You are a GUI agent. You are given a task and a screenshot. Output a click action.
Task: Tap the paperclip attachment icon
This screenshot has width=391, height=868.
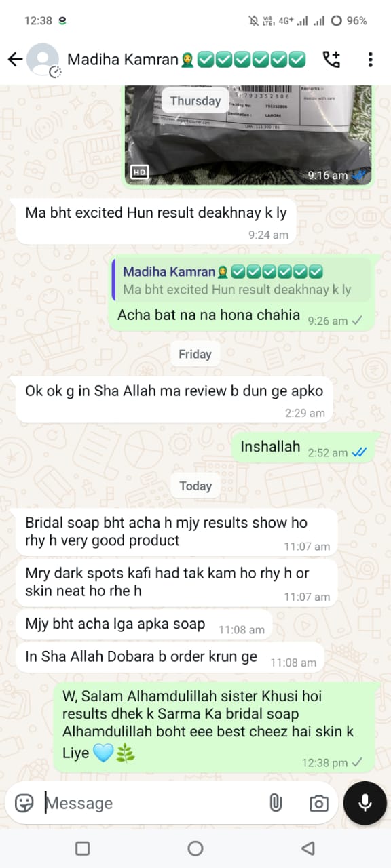[275, 804]
